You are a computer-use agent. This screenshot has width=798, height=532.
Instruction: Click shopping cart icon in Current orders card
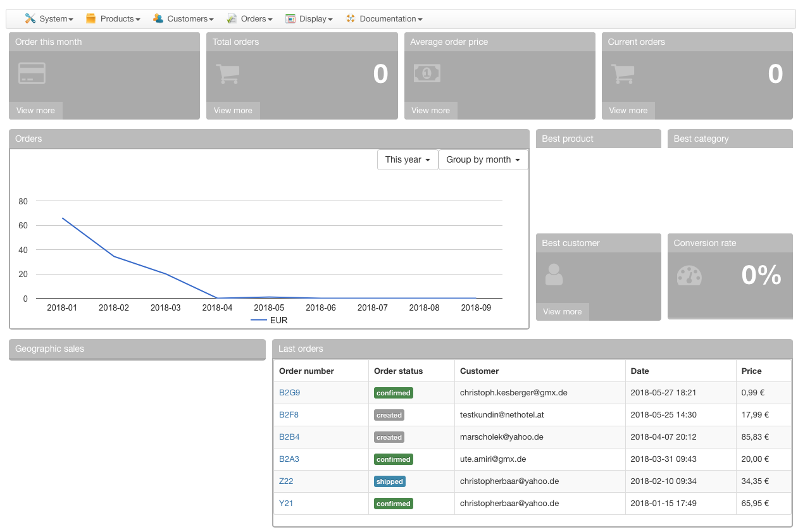pos(623,73)
